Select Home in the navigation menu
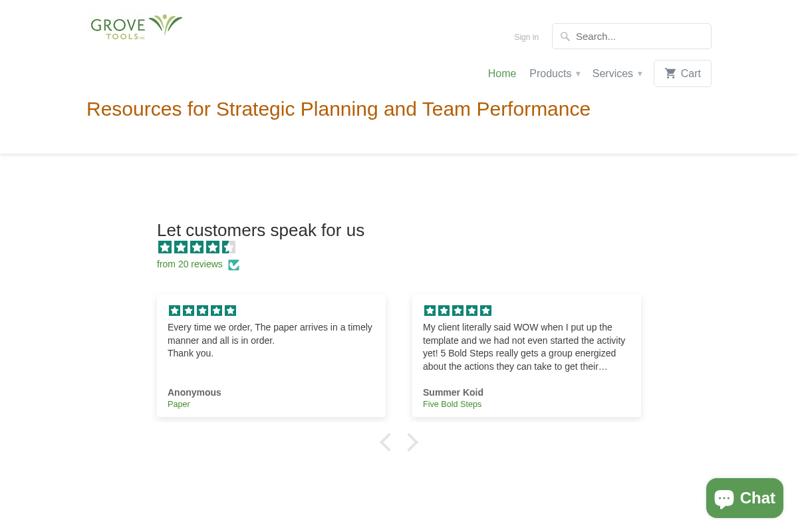 point(502,73)
